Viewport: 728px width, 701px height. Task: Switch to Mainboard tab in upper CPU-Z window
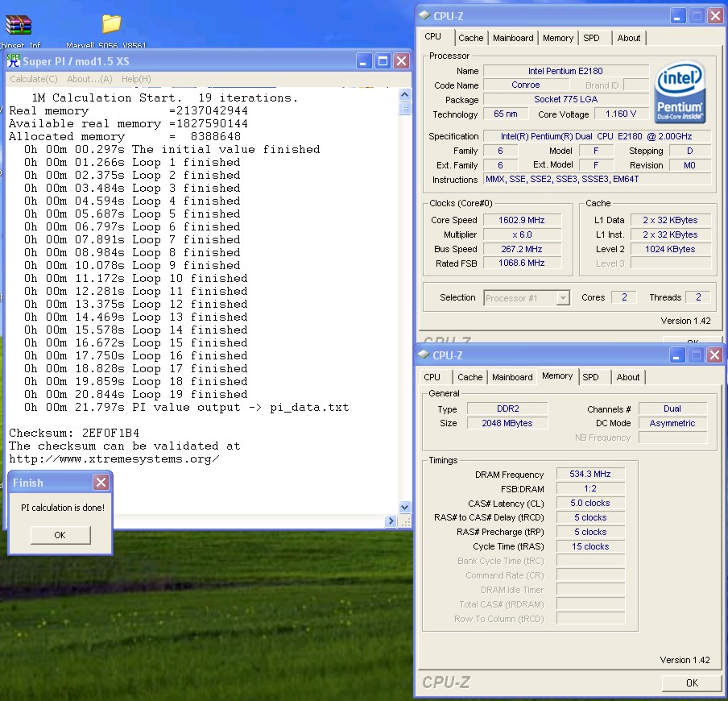pyautogui.click(x=513, y=38)
